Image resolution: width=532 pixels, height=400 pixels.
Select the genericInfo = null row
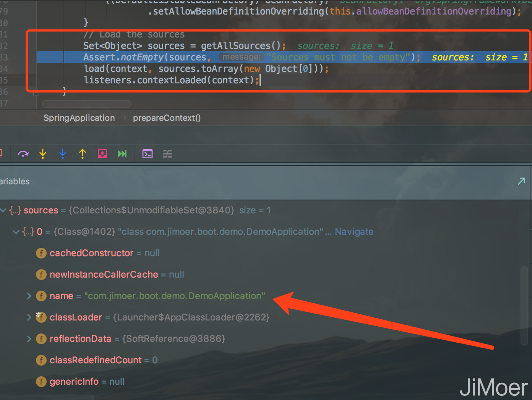(x=266, y=382)
